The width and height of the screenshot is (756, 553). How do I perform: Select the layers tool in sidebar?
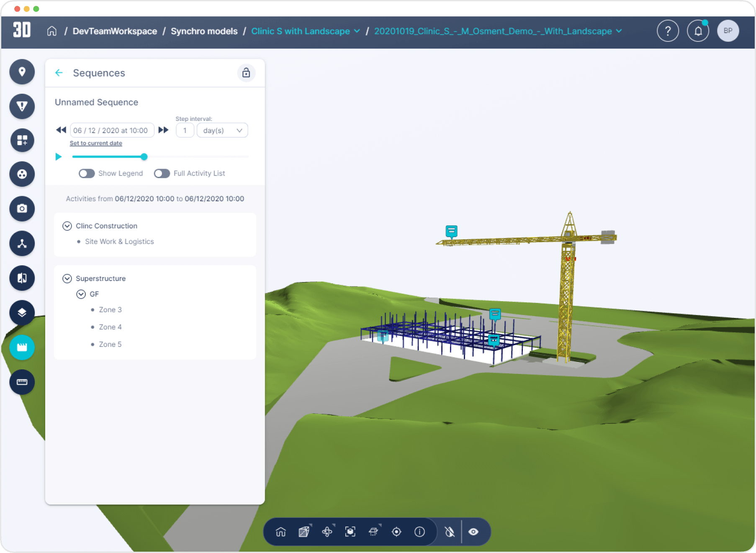pyautogui.click(x=22, y=312)
